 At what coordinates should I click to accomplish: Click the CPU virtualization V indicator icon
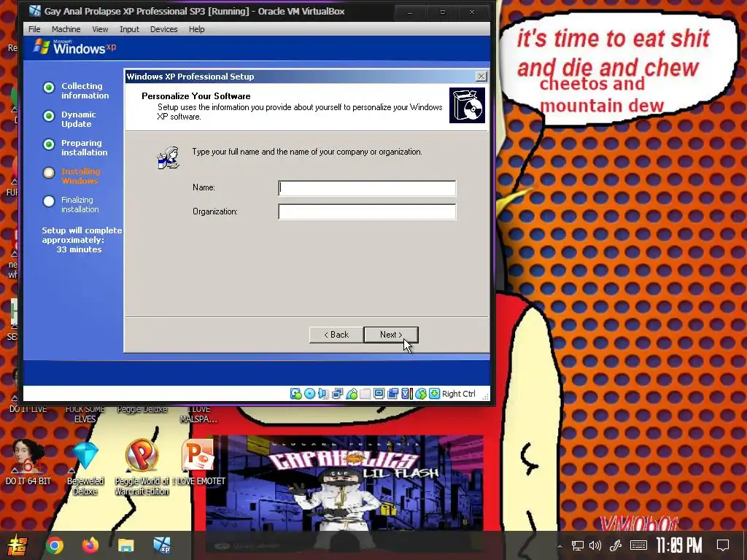[x=406, y=394]
